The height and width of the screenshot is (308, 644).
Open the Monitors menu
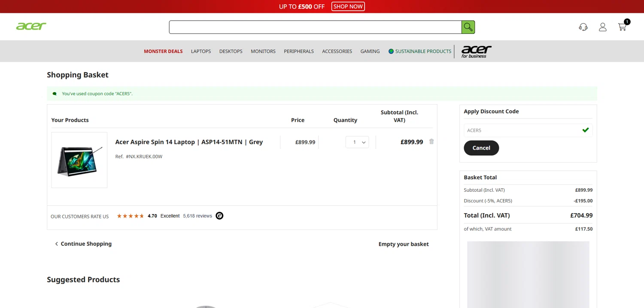[263, 51]
